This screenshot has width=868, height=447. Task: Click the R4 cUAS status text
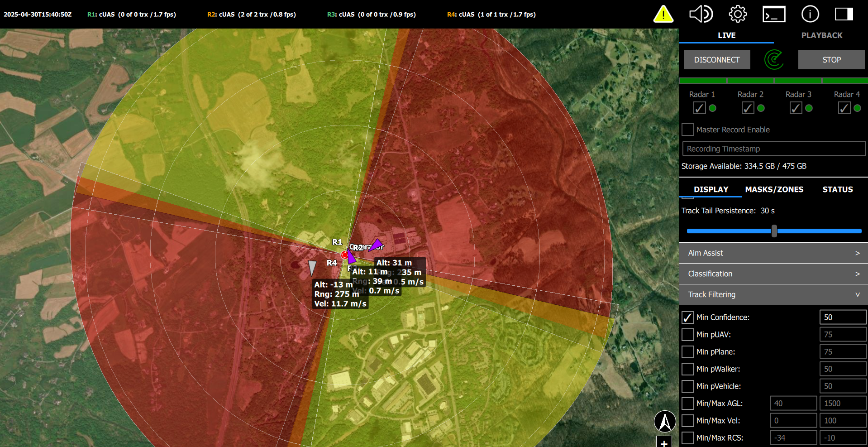(491, 14)
